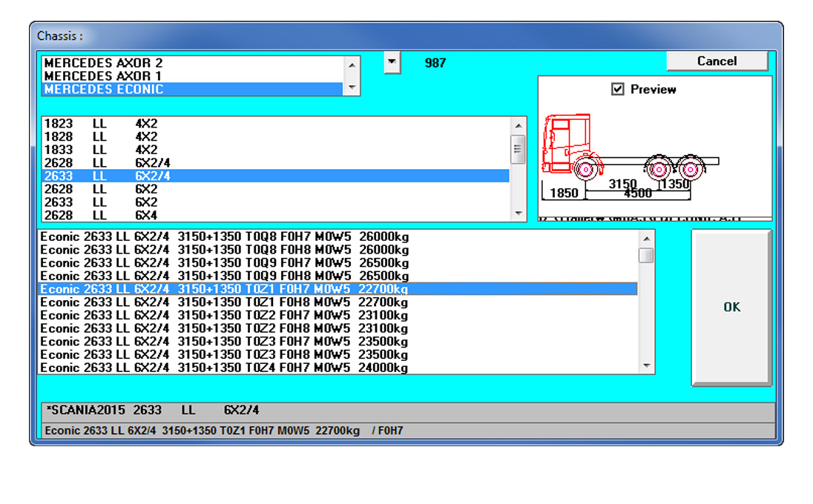Select the Econic T0Z2 F0H8 23100kg variant
The image size is (813, 504).
click(x=338, y=328)
